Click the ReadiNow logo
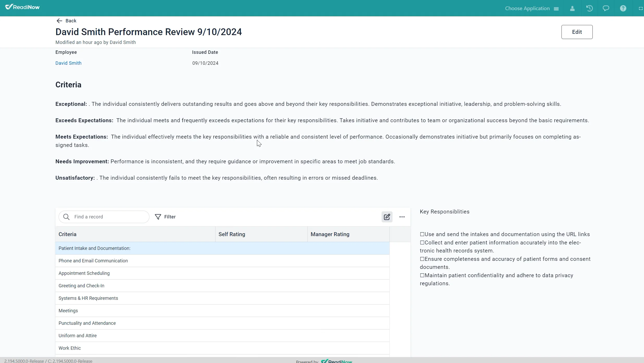Screen dimensions: 644x363 tap(22, 7)
